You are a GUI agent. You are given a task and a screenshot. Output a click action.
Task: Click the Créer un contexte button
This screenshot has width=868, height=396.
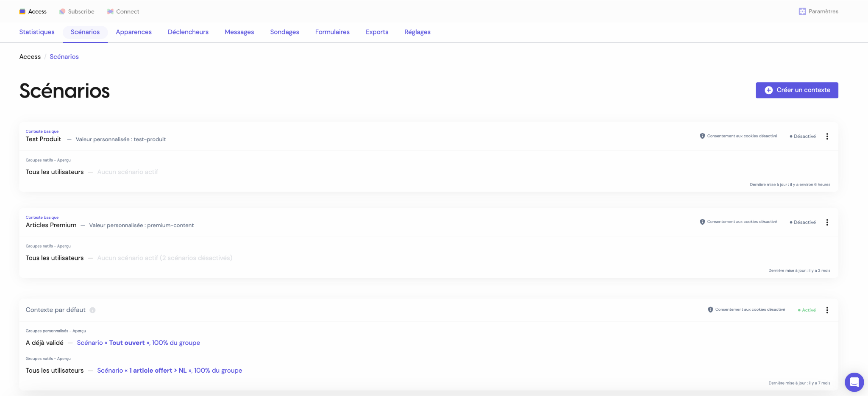coord(797,90)
